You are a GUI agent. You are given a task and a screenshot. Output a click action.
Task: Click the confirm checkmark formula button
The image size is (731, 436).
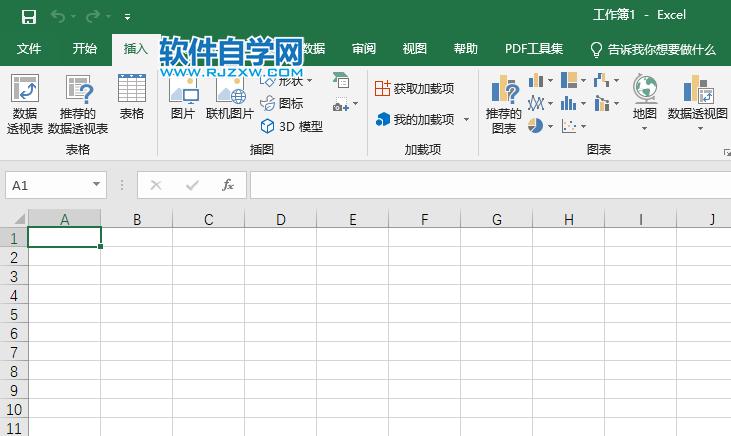pos(192,185)
